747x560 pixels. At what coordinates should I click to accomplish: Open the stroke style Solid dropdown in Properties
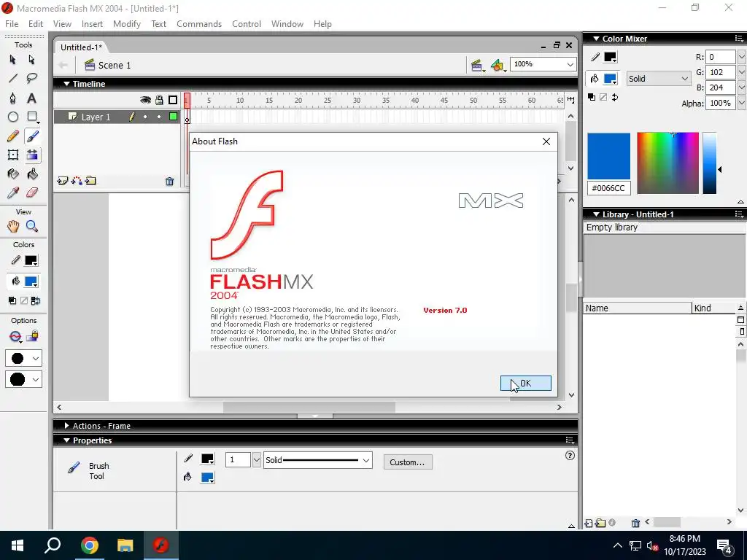pyautogui.click(x=318, y=460)
